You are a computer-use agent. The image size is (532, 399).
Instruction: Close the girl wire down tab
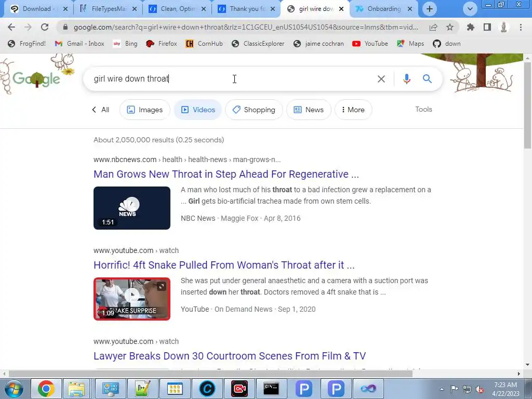[x=341, y=9]
